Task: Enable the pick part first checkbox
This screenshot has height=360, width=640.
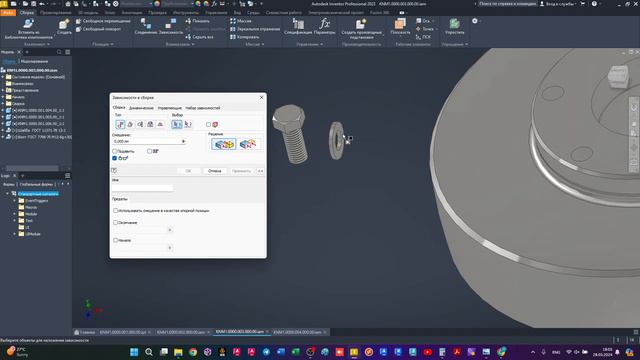Action: 209,124
